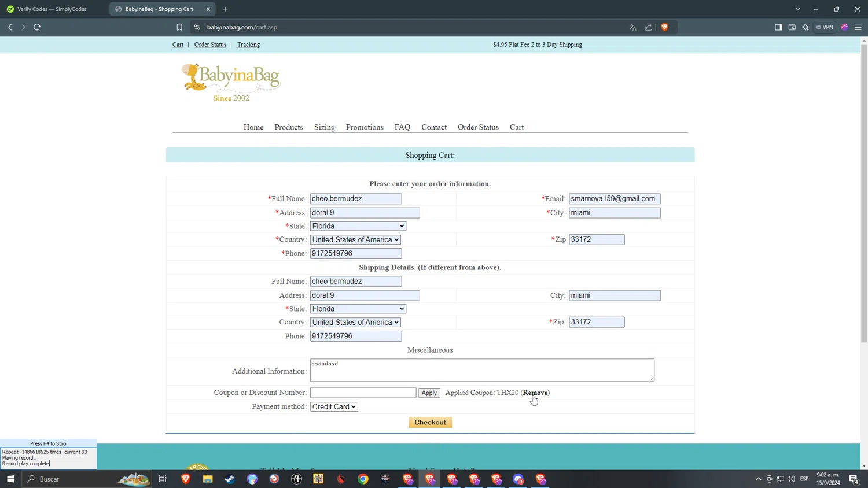Click the shipping Full Name field

[x=356, y=281]
